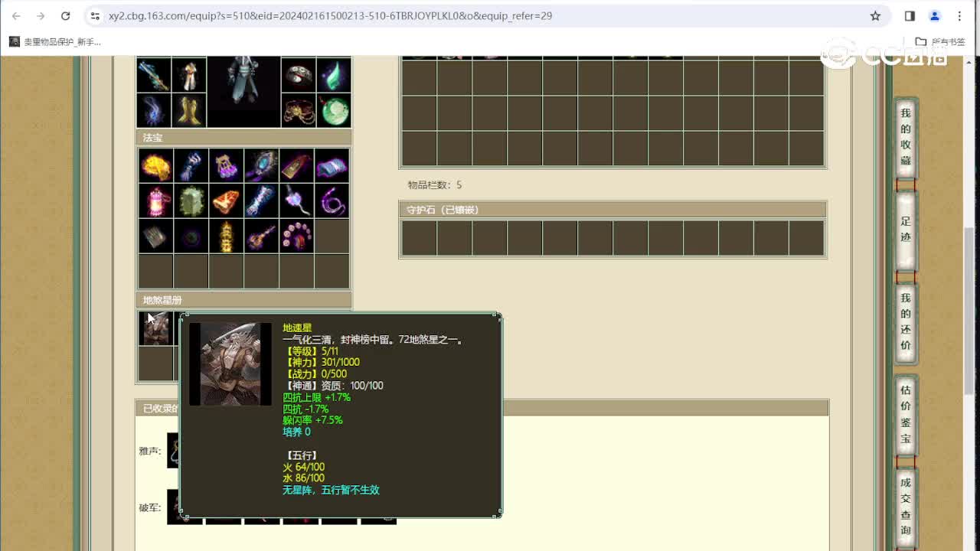Click the golden pagoda treasure icon
This screenshot has height=551, width=980.
click(226, 236)
